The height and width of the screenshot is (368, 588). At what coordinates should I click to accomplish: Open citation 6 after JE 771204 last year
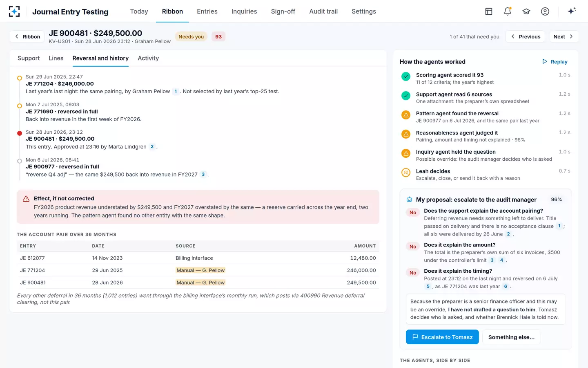[506, 287]
